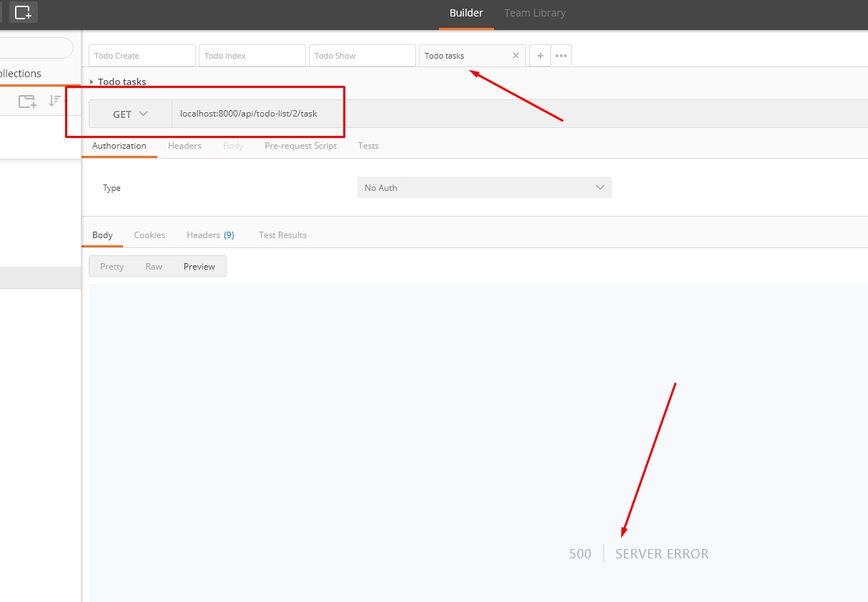Screen dimensions: 868x602
Task: Open the request Headers tab
Action: (184, 146)
